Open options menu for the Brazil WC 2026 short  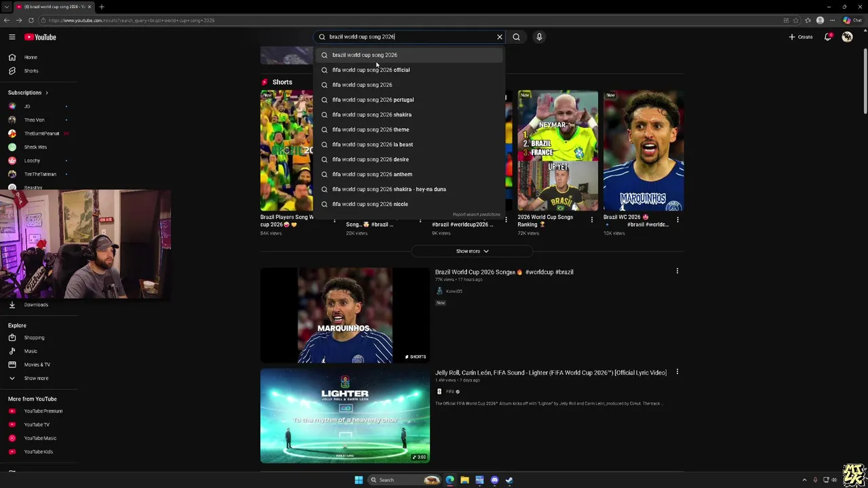(677, 220)
